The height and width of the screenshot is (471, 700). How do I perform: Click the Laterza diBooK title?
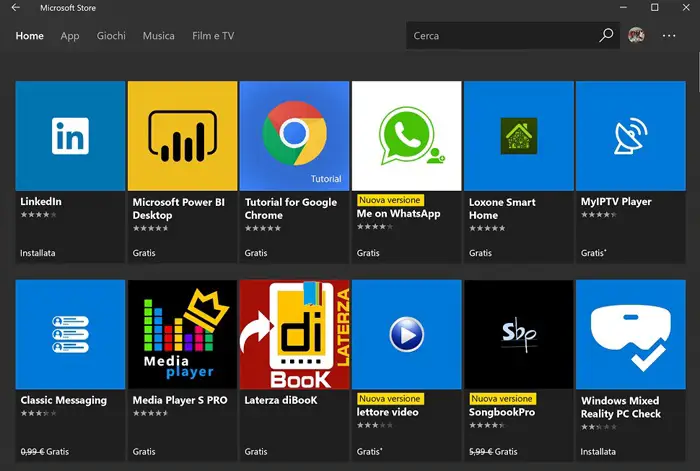pos(281,400)
